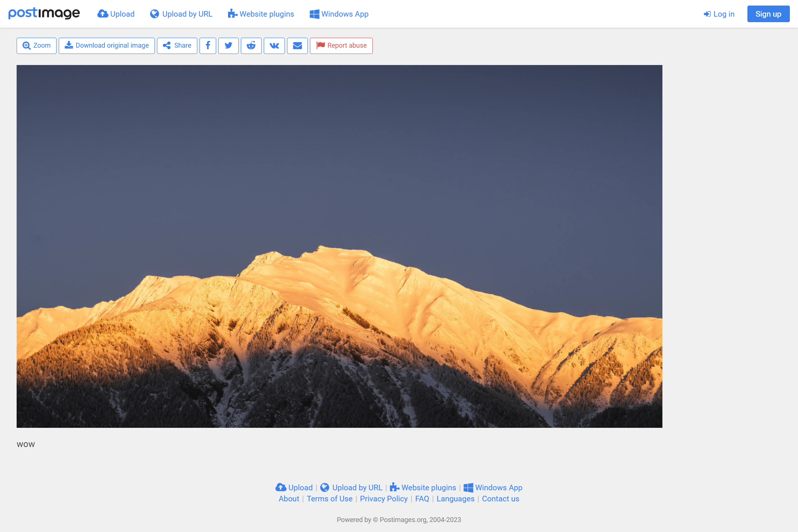This screenshot has width=798, height=532.
Task: Open the Share options
Action: coord(177,45)
